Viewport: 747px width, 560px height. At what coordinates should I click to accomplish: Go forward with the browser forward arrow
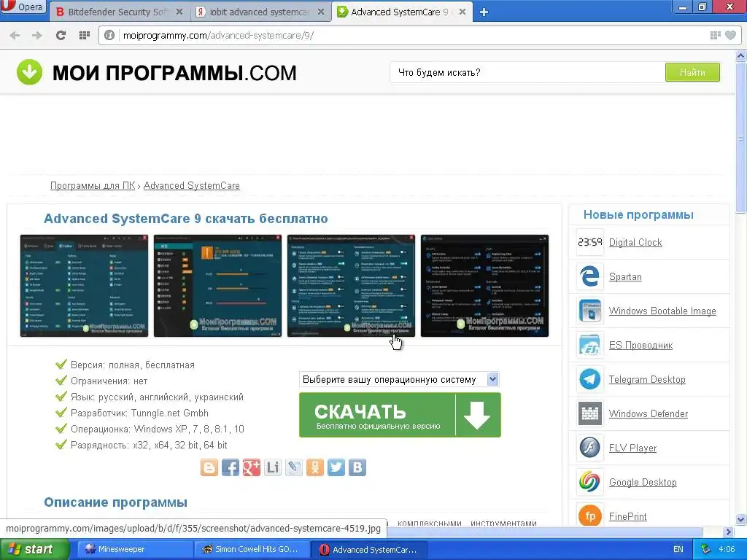[x=37, y=35]
